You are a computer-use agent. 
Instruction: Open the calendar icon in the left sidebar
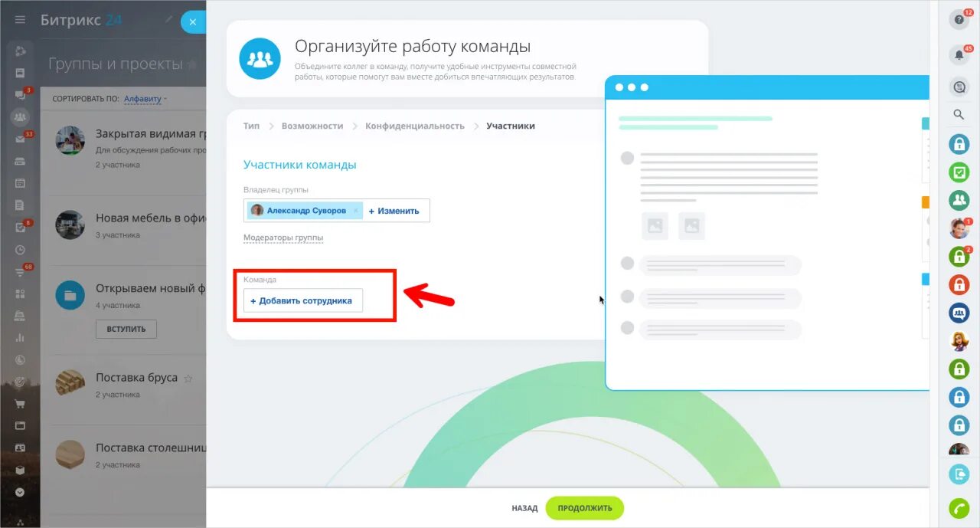pyautogui.click(x=21, y=183)
